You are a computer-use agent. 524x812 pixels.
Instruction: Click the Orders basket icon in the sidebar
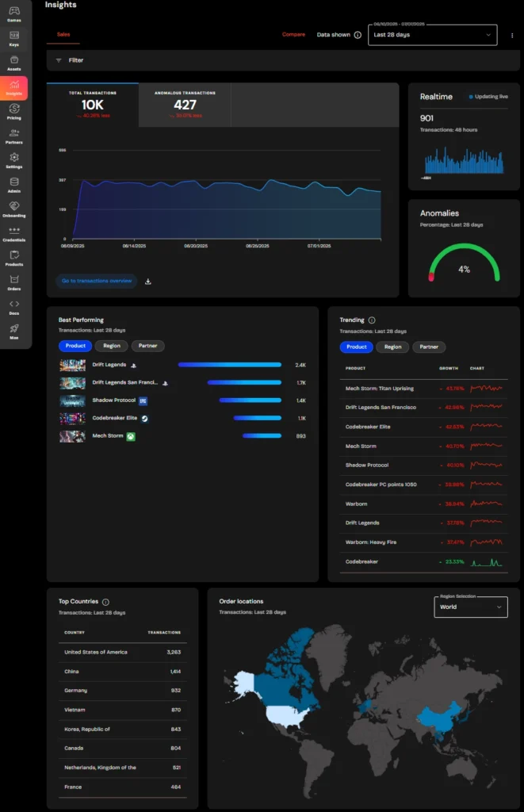point(14,282)
